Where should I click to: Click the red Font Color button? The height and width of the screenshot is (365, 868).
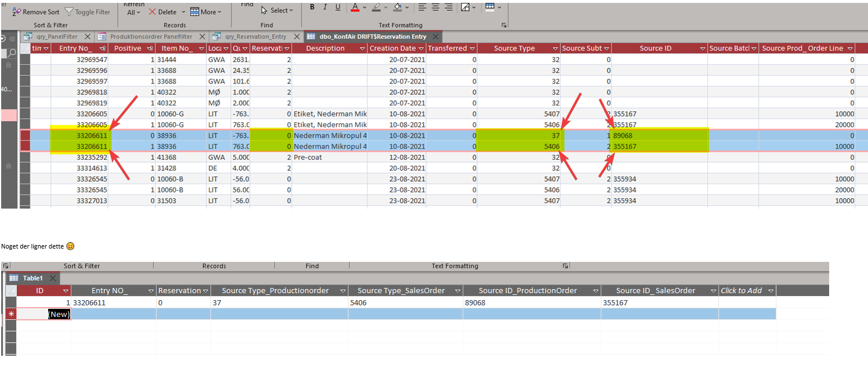(x=355, y=7)
